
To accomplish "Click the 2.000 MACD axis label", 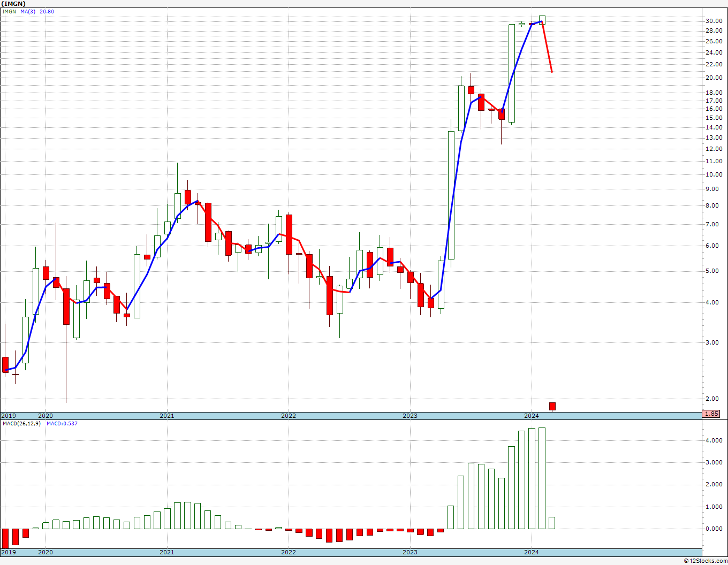I will tap(714, 485).
